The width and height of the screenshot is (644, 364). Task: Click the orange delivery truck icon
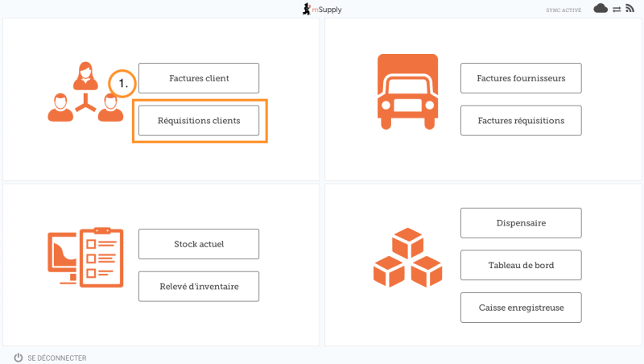tap(407, 91)
